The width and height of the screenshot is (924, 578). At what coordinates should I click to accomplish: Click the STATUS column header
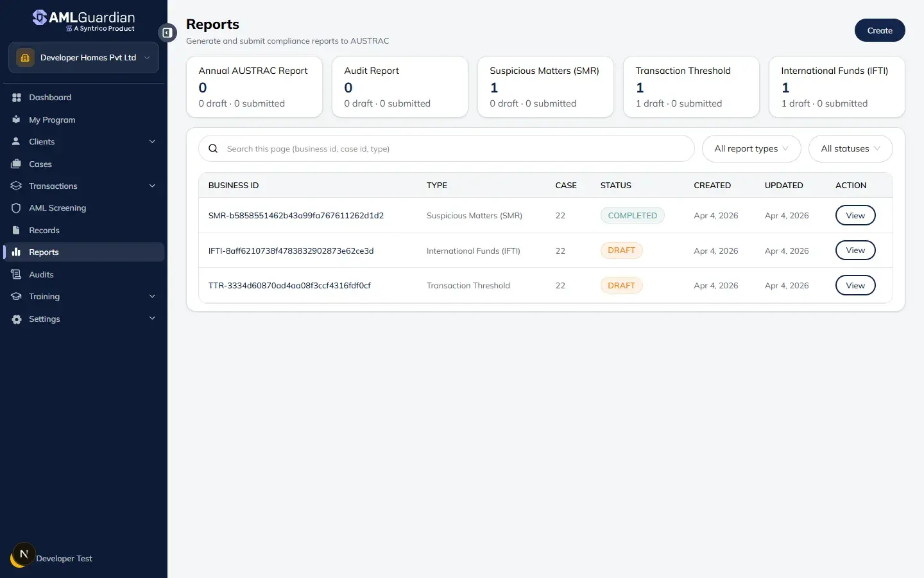(616, 185)
